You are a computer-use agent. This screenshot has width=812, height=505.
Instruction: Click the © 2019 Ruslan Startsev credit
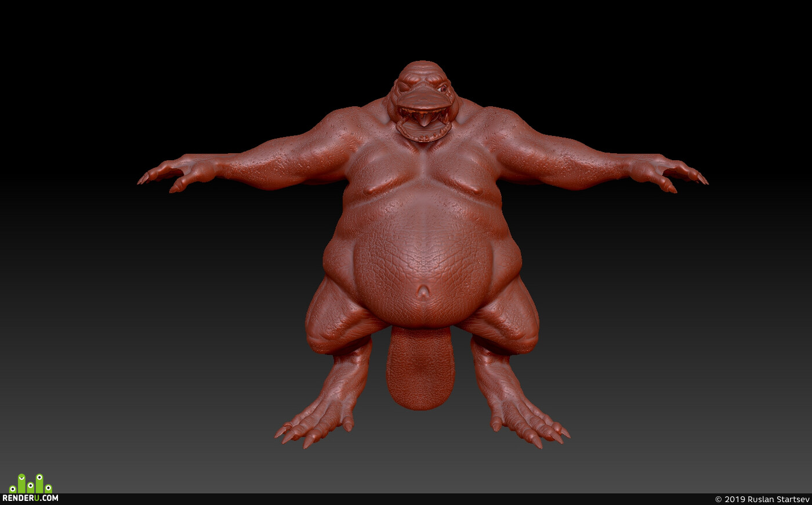762,499
